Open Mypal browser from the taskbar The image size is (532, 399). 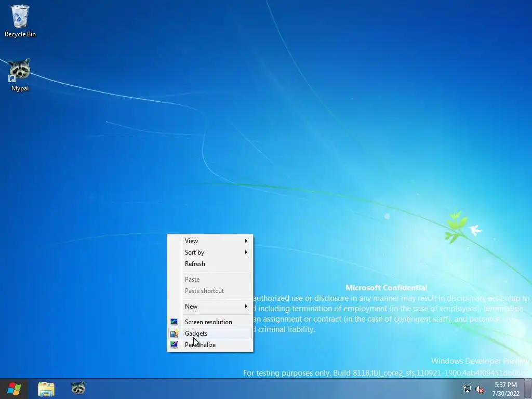click(x=78, y=388)
